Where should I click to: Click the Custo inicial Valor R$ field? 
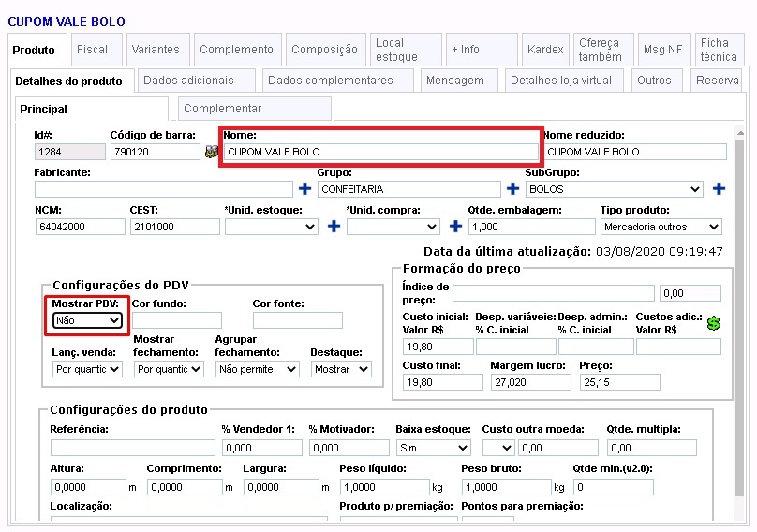coord(438,347)
